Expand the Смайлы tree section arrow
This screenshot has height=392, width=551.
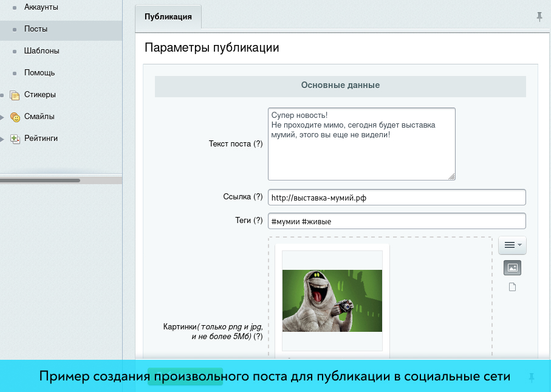[x=2, y=117]
